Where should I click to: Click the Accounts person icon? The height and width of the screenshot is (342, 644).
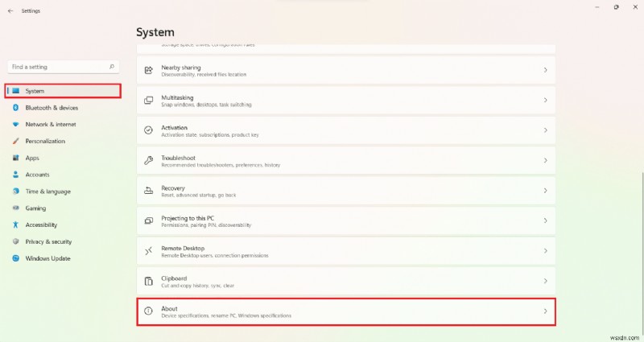click(15, 175)
